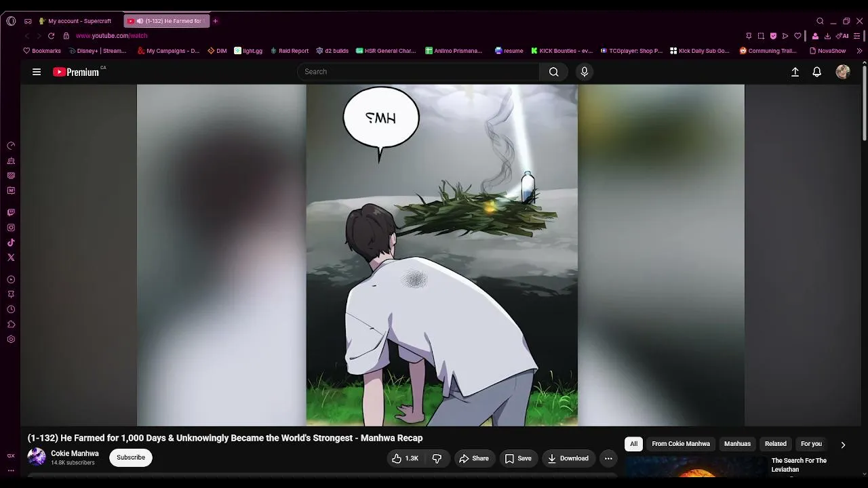The height and width of the screenshot is (488, 868).
Task: Click the 14.8K subscribers text
Action: [x=73, y=463]
